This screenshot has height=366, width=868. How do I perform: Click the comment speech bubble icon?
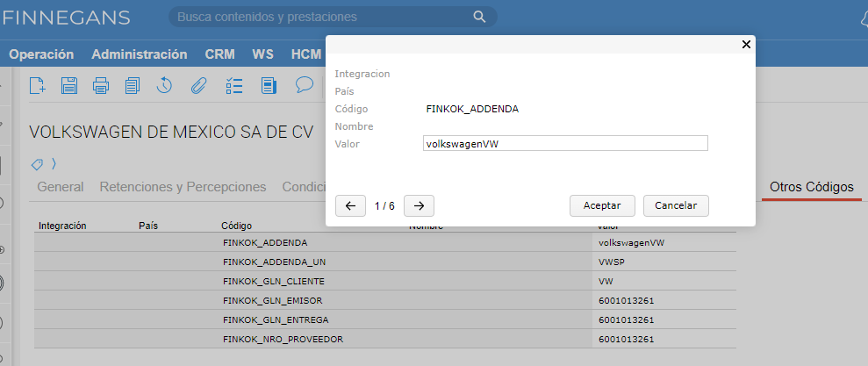pos(305,85)
